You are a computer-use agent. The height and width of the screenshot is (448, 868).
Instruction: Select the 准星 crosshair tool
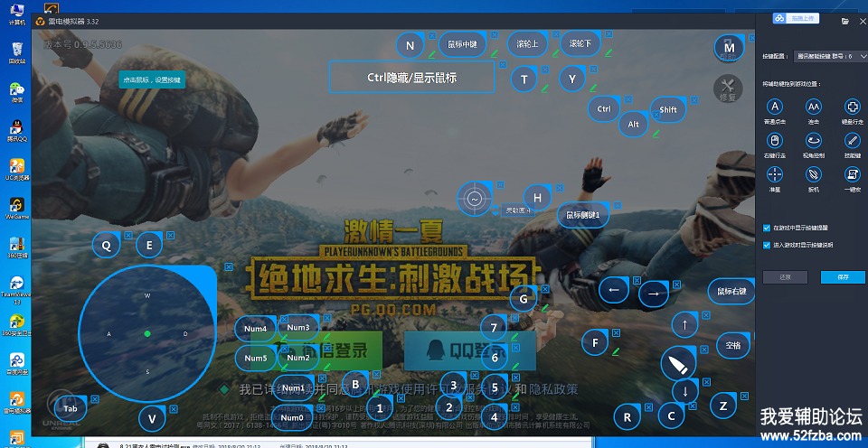[775, 174]
